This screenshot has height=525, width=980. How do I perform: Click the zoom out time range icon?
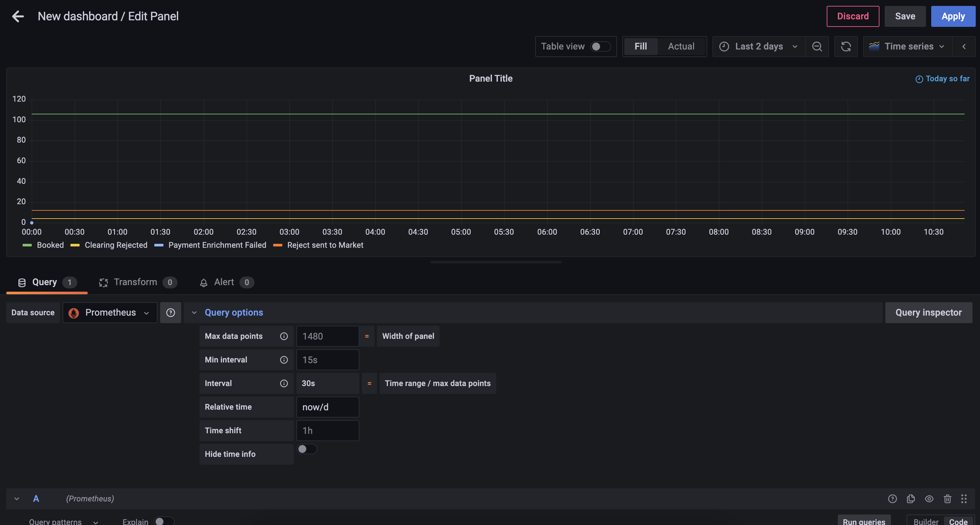point(817,47)
